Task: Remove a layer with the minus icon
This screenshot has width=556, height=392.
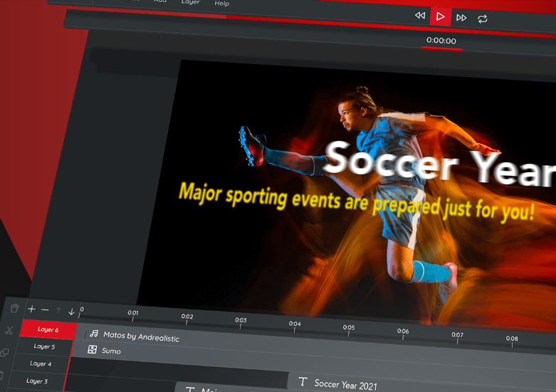Action: [45, 310]
